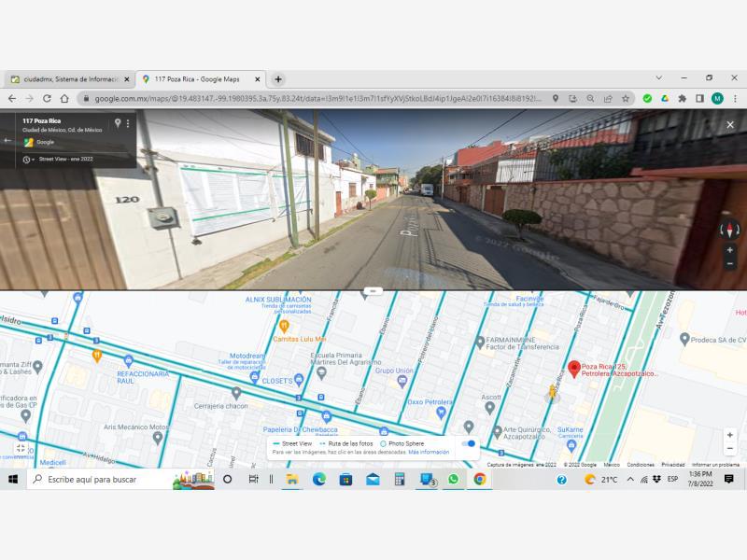Switch to ciudadmx Sistema de Información tab

click(x=70, y=79)
